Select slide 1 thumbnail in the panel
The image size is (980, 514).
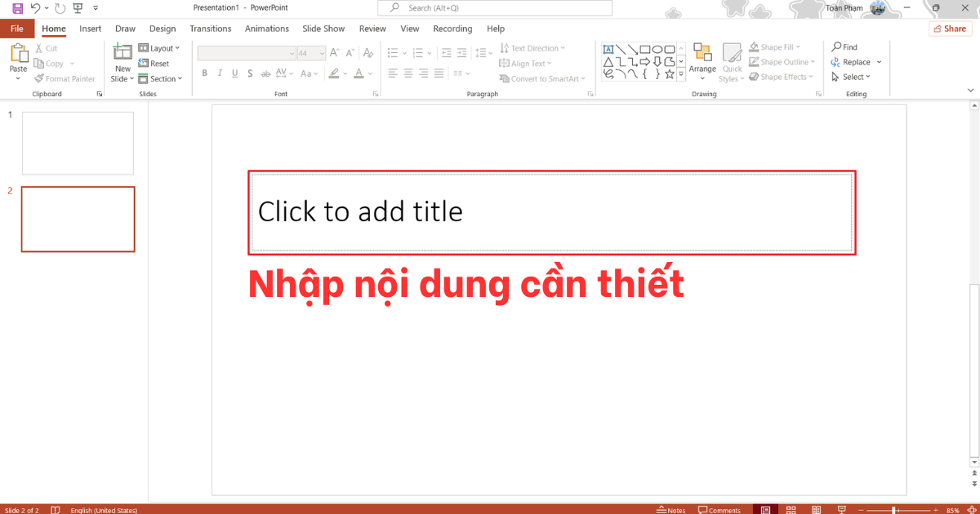(x=78, y=143)
